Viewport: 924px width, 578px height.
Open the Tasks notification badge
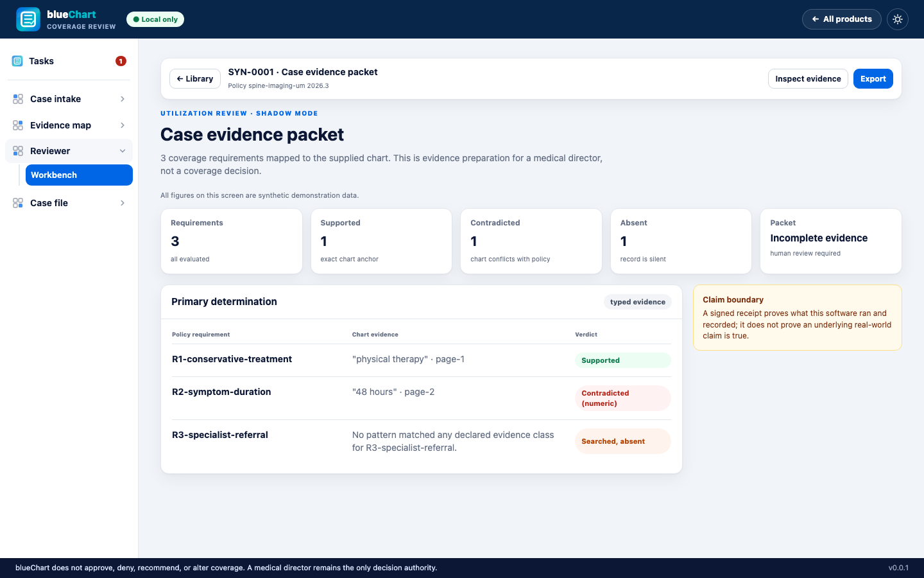pyautogui.click(x=121, y=61)
